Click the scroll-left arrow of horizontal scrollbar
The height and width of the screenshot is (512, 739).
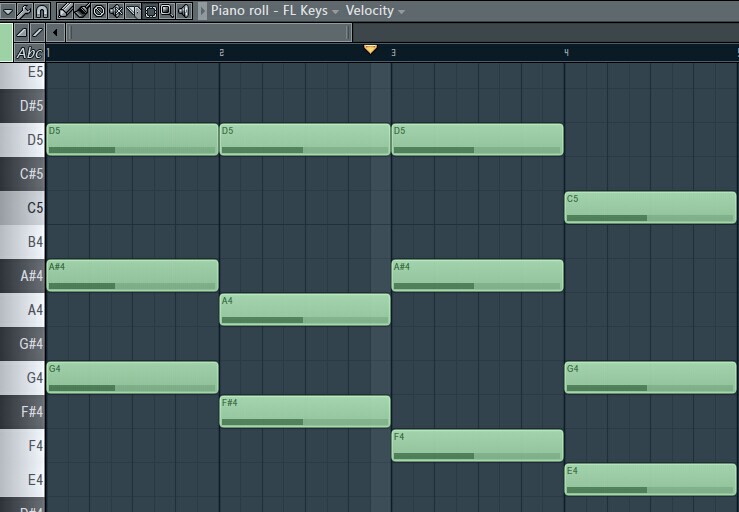[56, 33]
